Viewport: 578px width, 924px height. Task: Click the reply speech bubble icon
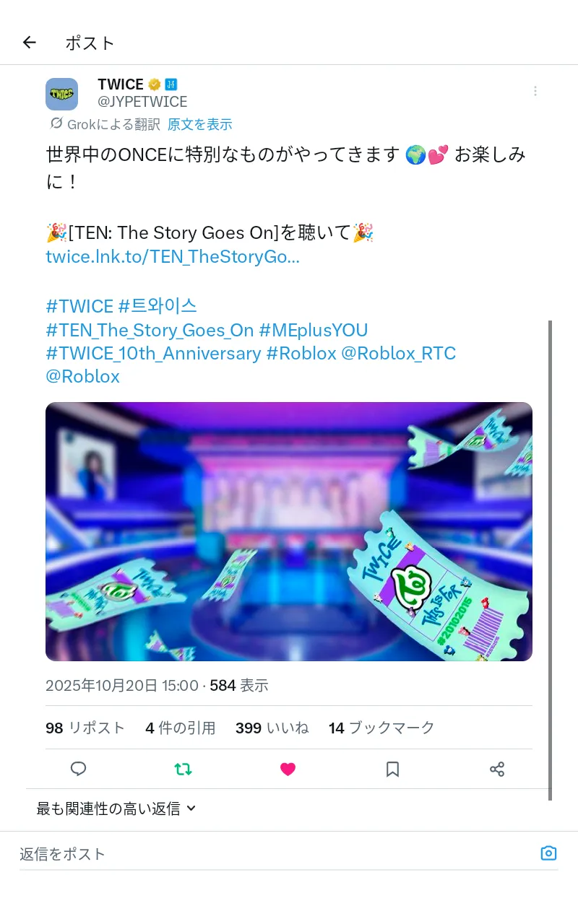[x=79, y=769]
